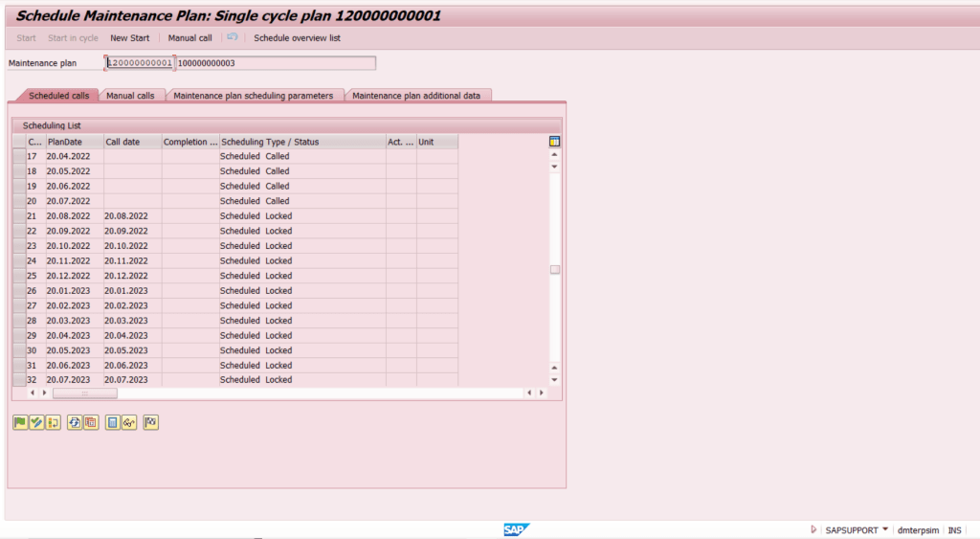Screen dimensions: 980x539
Task: Click the checkered flag icon
Action: (150, 422)
